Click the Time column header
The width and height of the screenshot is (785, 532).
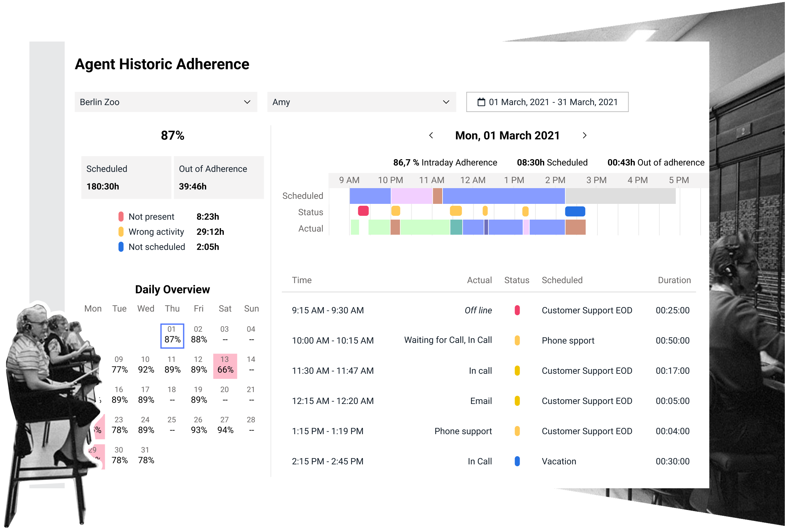click(302, 280)
